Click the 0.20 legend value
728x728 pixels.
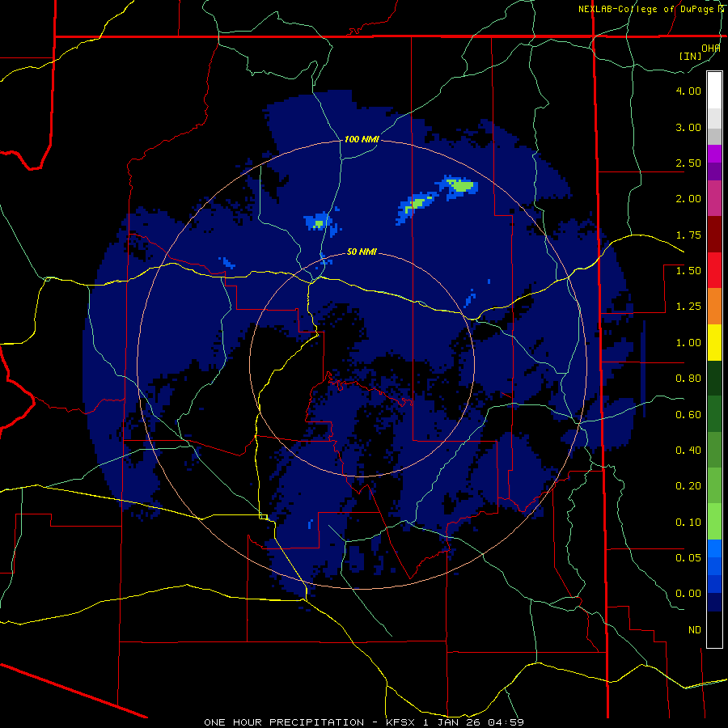[x=688, y=486]
